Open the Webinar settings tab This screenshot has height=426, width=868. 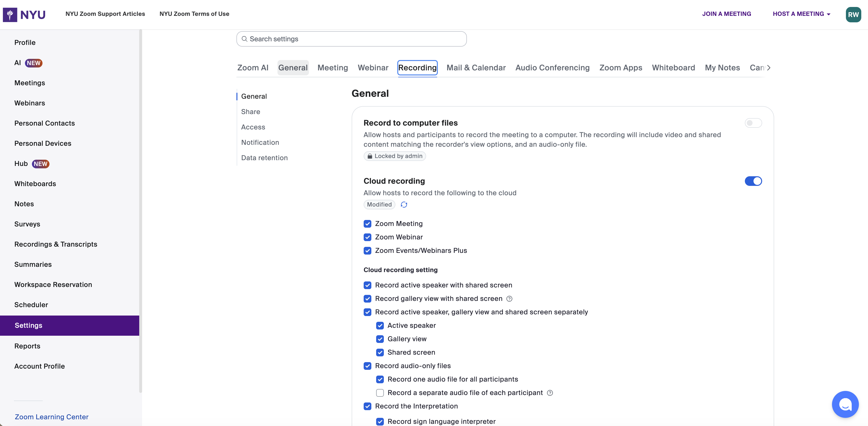373,68
